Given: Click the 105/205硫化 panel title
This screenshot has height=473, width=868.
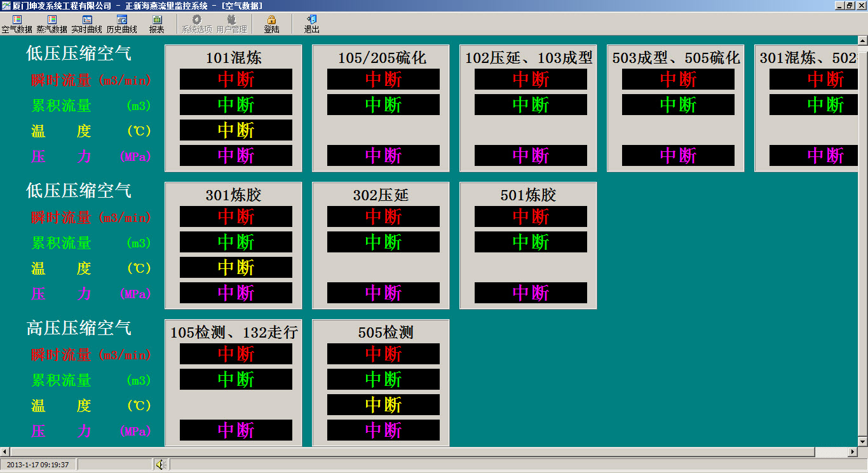Looking at the screenshot, I should 382,58.
